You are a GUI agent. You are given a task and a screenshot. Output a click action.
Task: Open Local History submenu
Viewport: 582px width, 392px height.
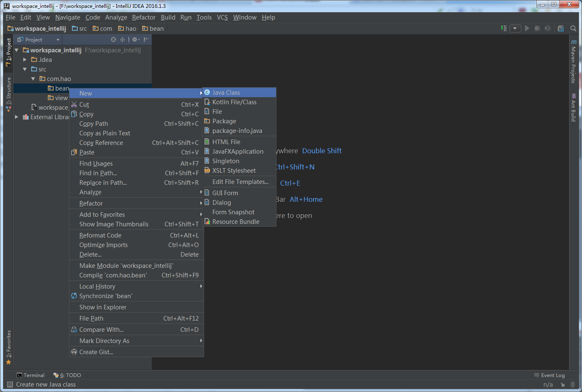[136, 287]
